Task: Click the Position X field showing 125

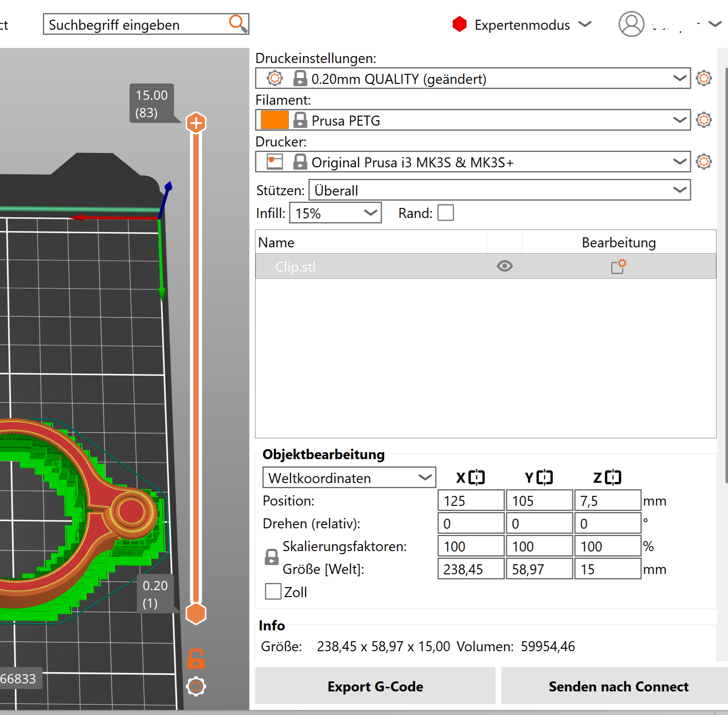Action: [471, 500]
